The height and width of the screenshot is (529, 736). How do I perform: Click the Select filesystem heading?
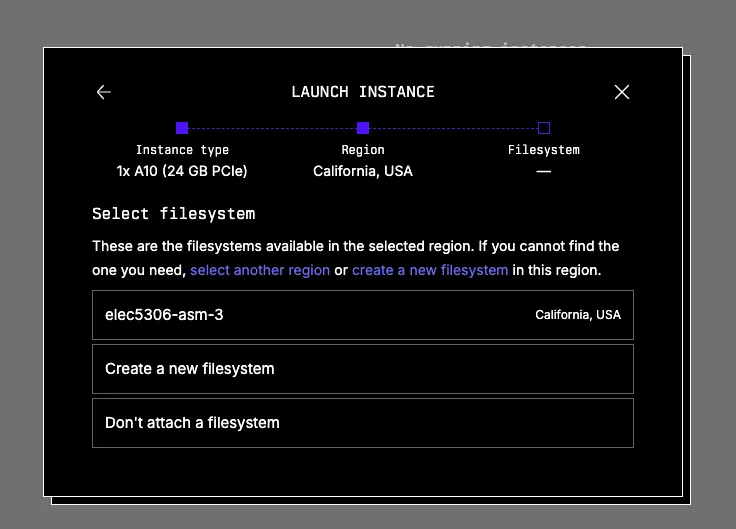[x=174, y=214]
